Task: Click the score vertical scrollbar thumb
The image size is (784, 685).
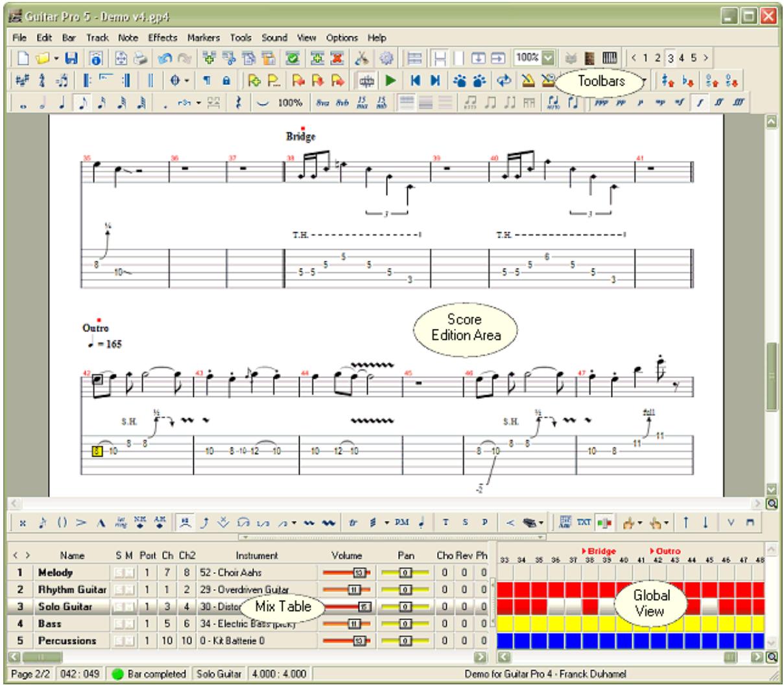Action: 772,376
